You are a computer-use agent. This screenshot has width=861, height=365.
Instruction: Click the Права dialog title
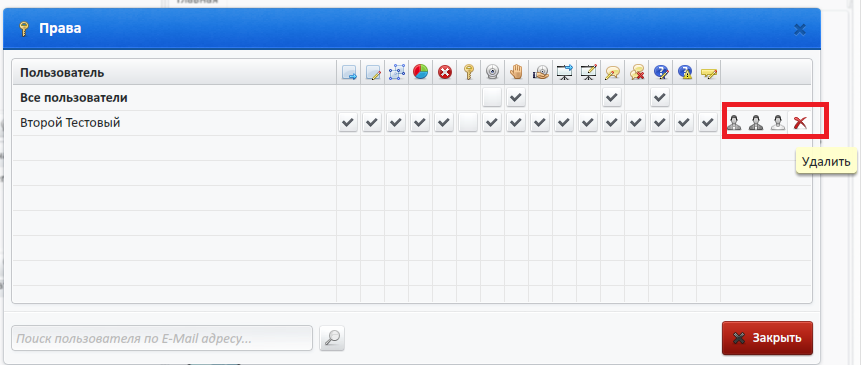[60, 28]
